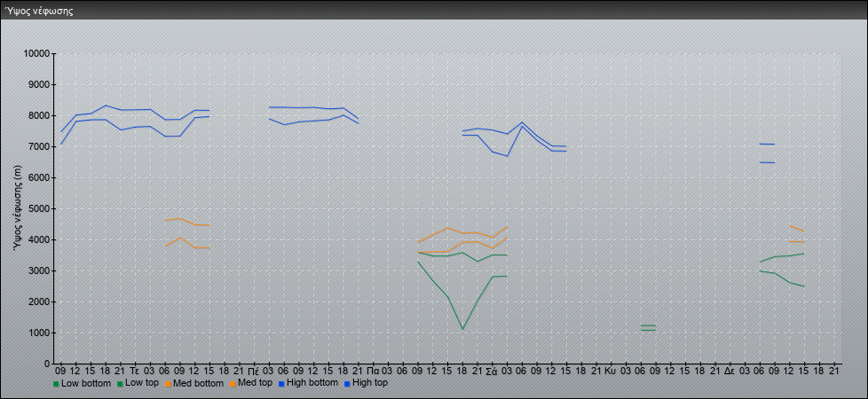Click the orange Med top color square

tap(233, 384)
